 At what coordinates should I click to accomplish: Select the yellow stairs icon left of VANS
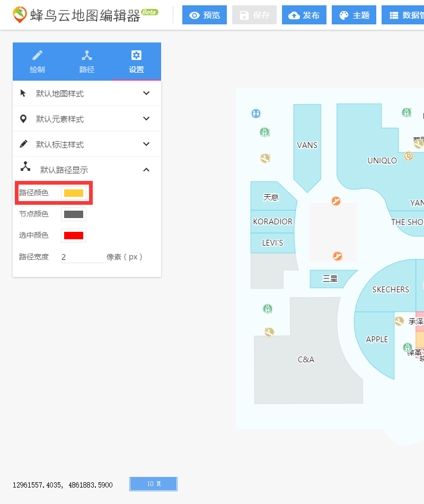pyautogui.click(x=265, y=158)
